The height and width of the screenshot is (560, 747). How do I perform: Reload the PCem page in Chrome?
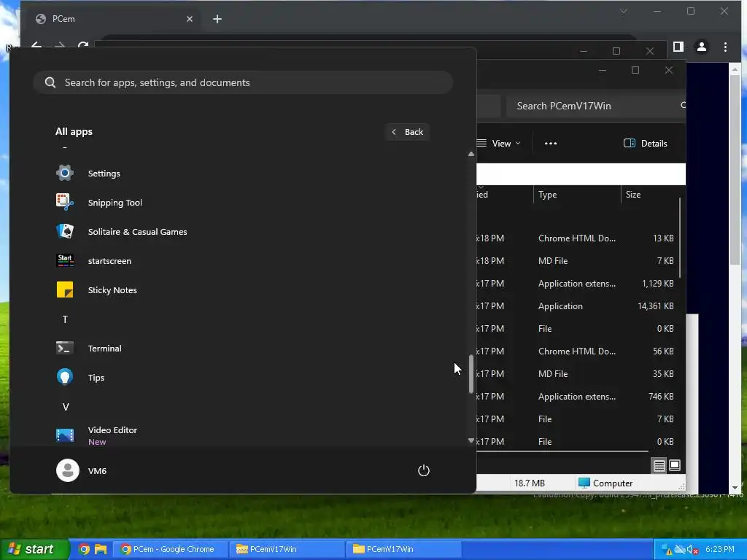click(x=83, y=46)
